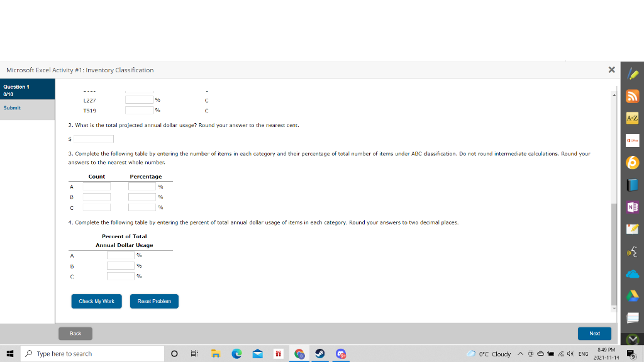Image resolution: width=644 pixels, height=362 pixels.
Task: Click the Reset Problem button
Action: click(154, 301)
